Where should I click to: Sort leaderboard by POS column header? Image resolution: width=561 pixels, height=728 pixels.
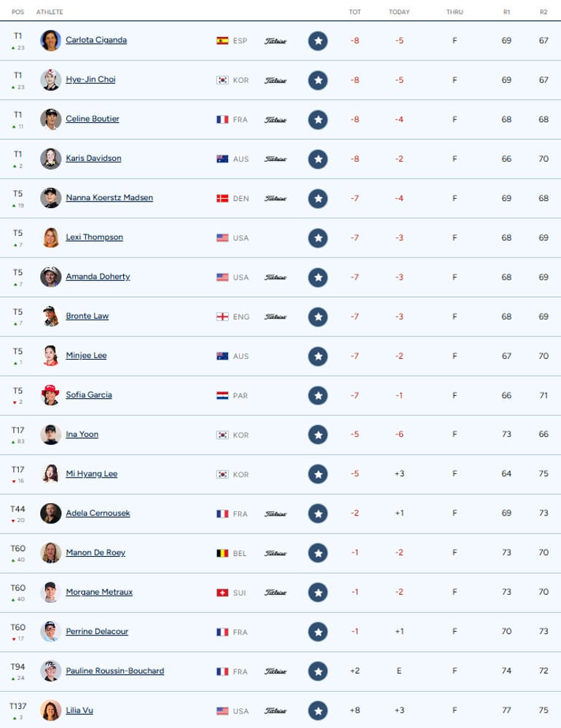click(17, 12)
